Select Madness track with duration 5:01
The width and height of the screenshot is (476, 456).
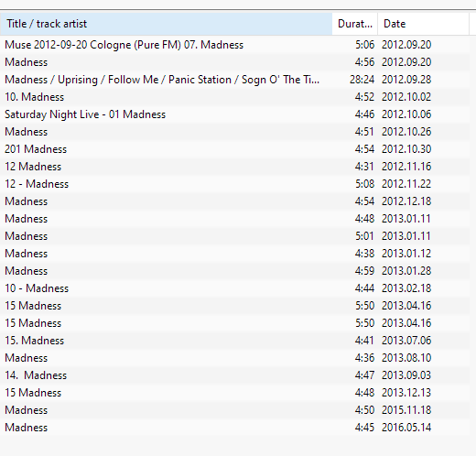click(x=234, y=236)
